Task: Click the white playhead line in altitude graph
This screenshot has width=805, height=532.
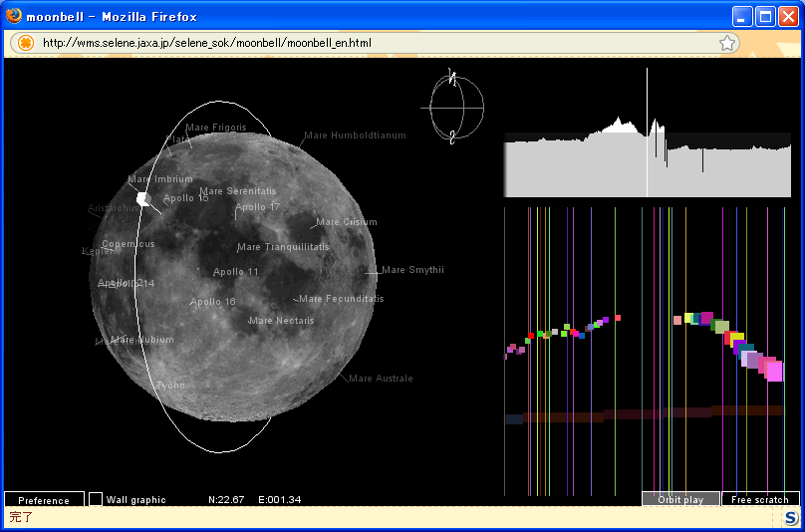Action: [x=647, y=133]
